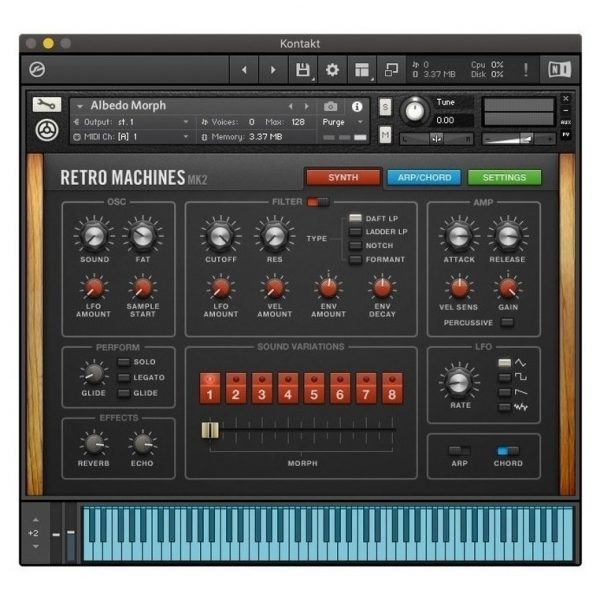This screenshot has width=600, height=600.
Task: Click the MORPH slider handle
Action: point(210,430)
